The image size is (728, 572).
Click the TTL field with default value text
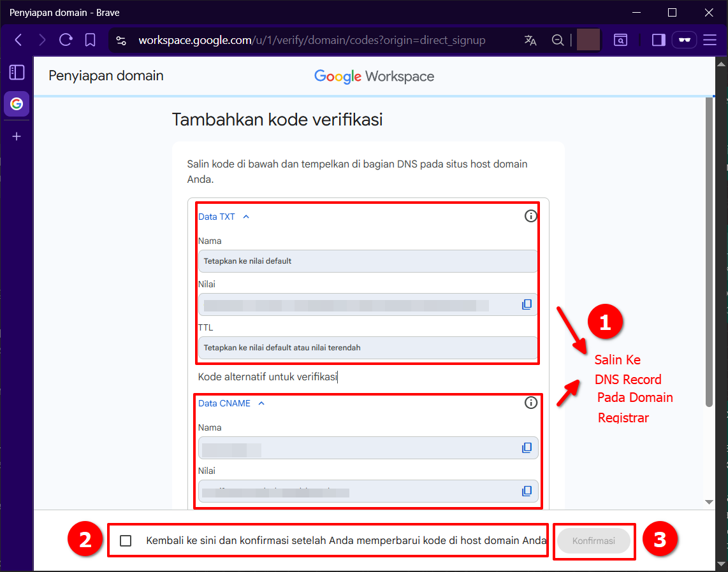[x=368, y=348]
